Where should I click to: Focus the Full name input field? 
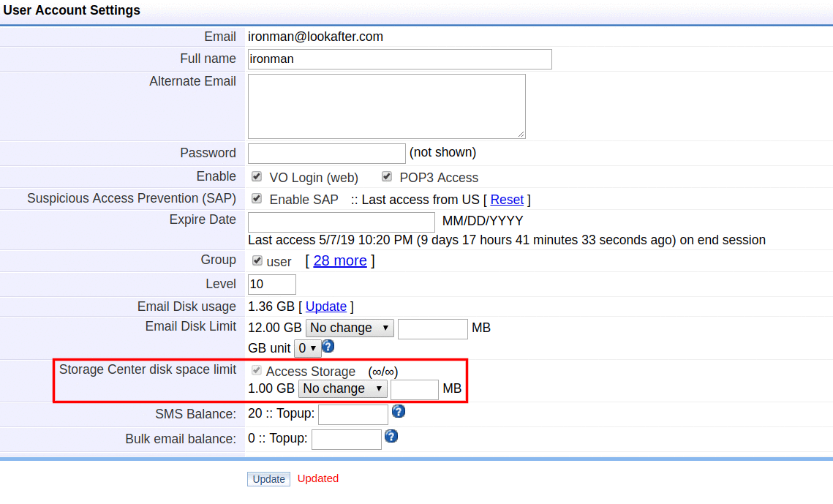[400, 59]
